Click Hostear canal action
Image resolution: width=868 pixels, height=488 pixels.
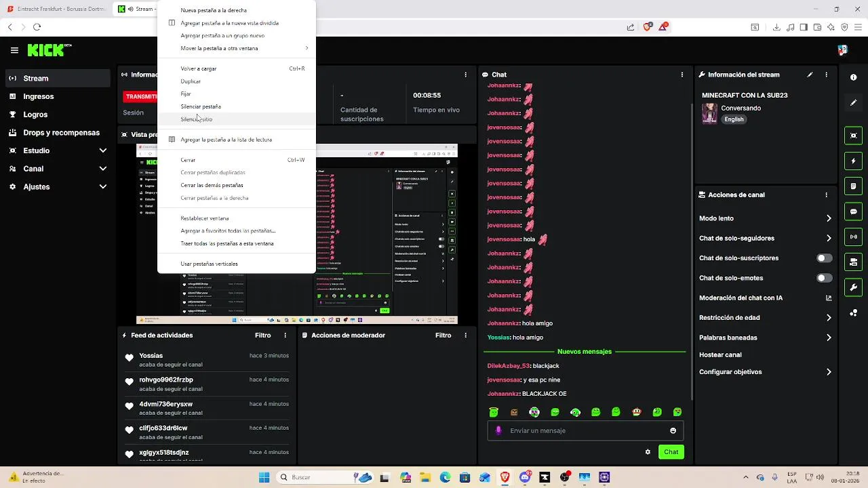720,354
